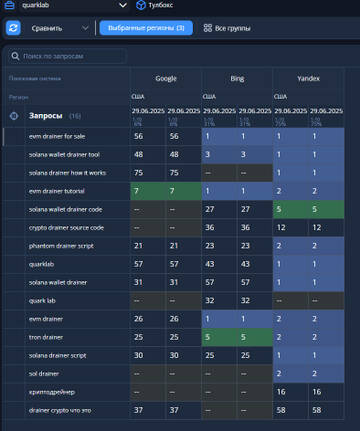Click the magnifier search icon
Screen dimensions: 360x431
pyautogui.click(x=15, y=56)
